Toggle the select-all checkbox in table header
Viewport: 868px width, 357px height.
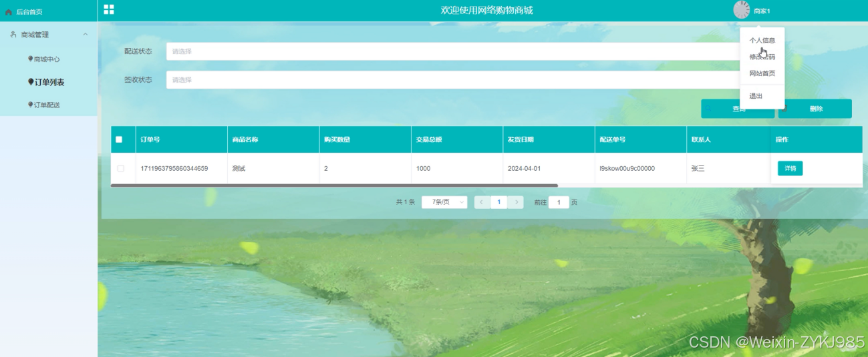[119, 139]
